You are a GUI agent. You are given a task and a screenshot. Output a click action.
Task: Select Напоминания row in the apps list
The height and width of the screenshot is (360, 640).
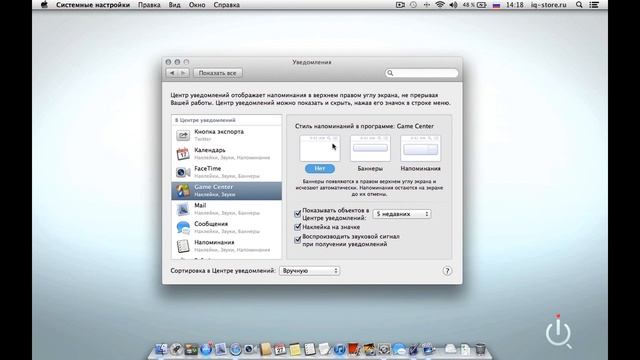[x=227, y=246]
